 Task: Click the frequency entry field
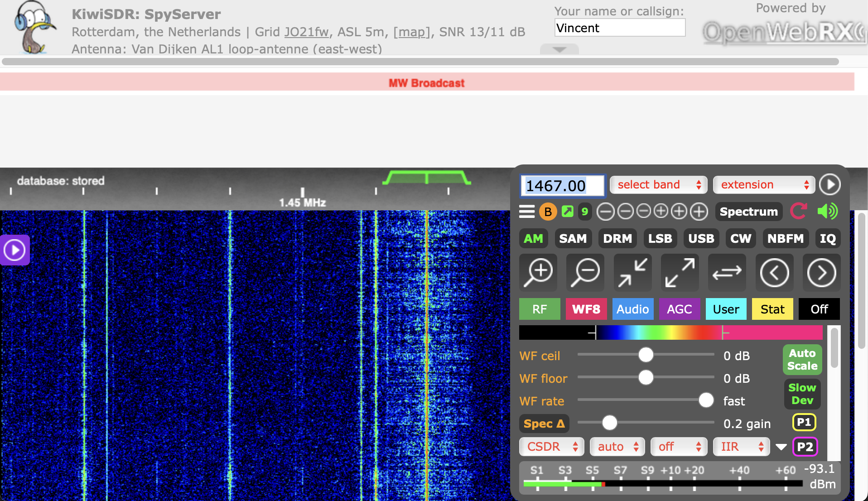click(562, 186)
